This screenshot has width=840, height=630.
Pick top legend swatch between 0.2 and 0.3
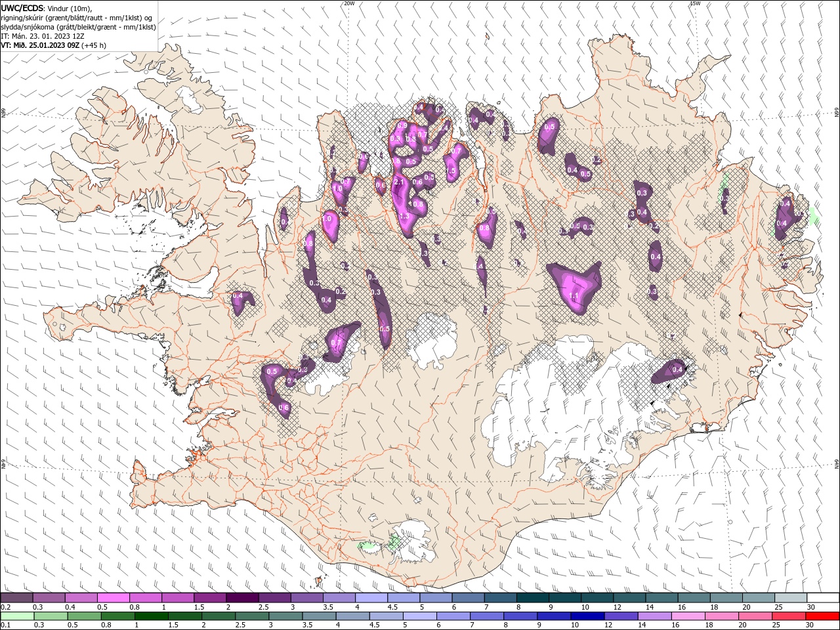17,598
